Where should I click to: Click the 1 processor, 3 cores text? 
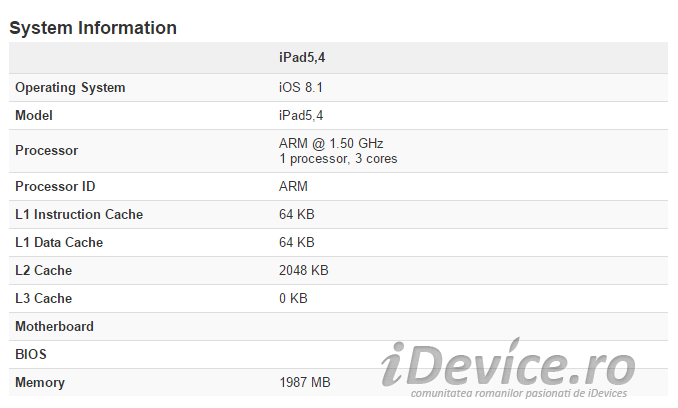[338, 159]
